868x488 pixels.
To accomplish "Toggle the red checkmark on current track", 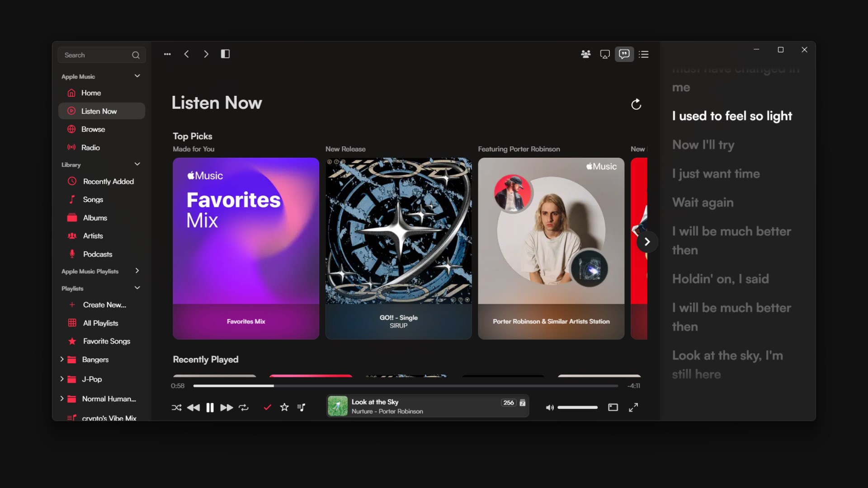I will [x=267, y=407].
